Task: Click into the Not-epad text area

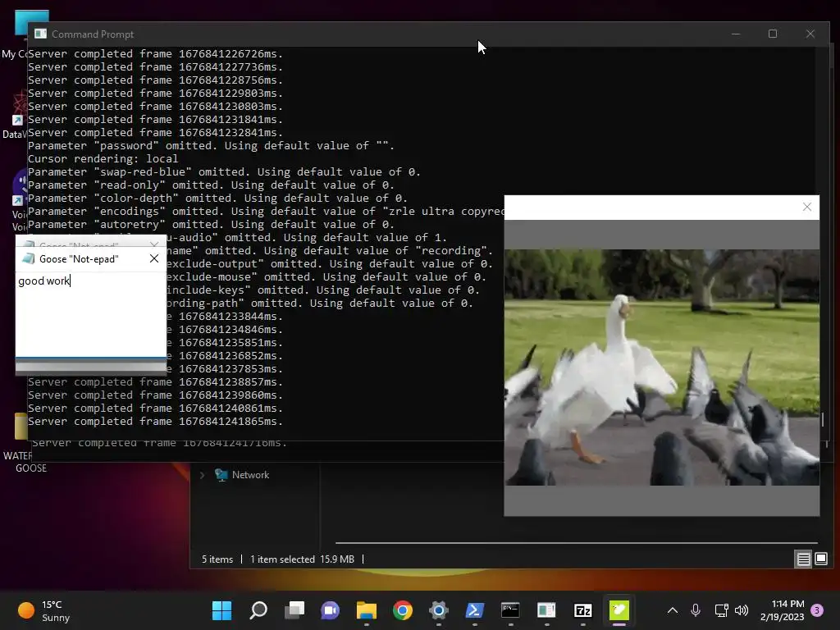Action: 91,314
